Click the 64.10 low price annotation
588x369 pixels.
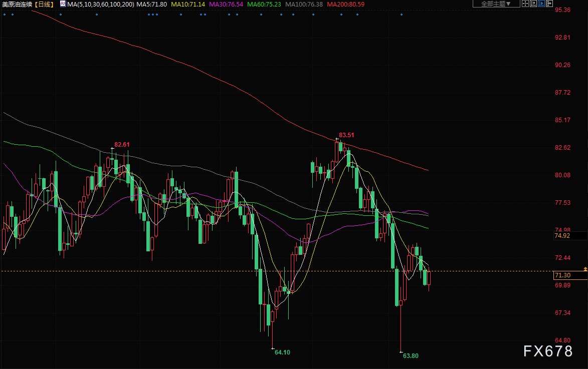pos(282,352)
